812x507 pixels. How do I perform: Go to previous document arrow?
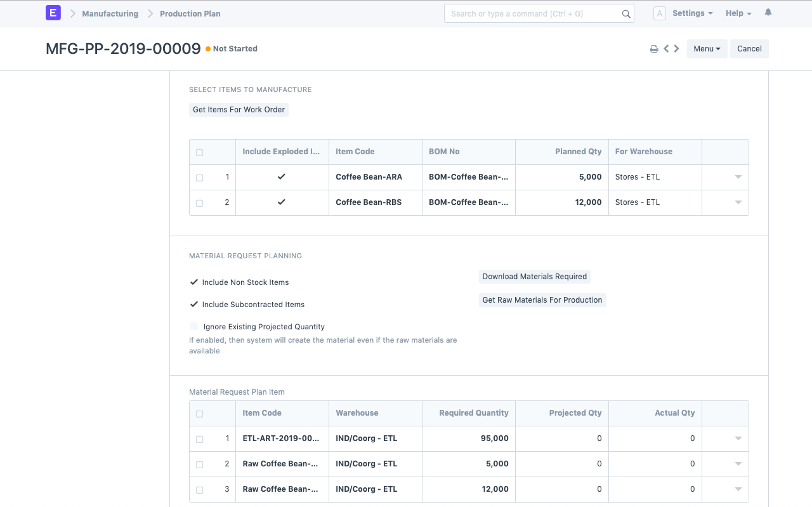(666, 48)
